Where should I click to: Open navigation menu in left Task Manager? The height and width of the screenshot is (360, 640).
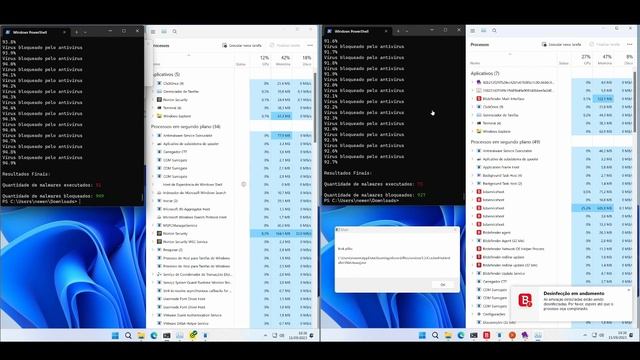(153, 31)
